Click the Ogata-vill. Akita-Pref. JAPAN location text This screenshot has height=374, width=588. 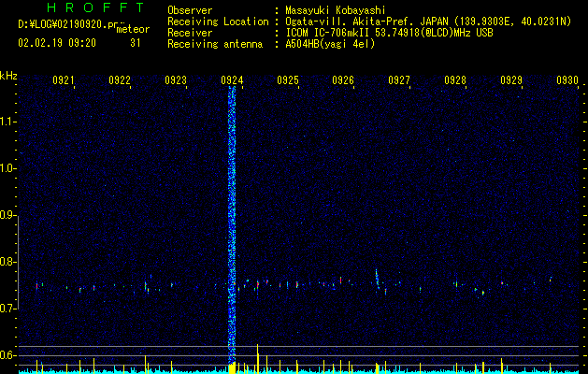pyautogui.click(x=428, y=22)
